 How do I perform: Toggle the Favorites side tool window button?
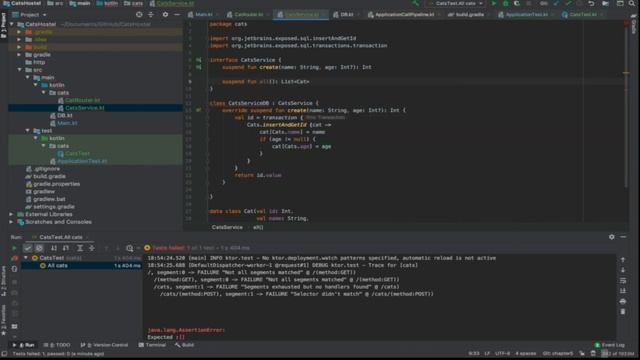pos(4,320)
